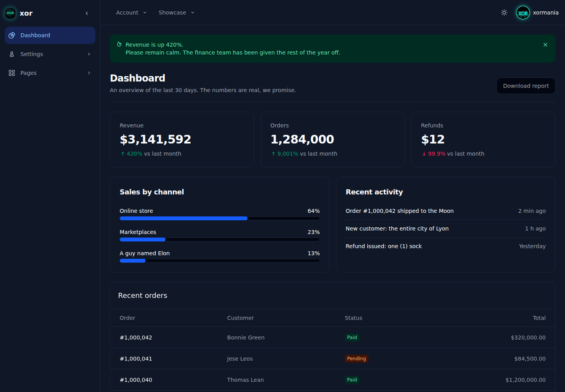
Task: Click customer Bonnie Green
Action: pyautogui.click(x=246, y=337)
